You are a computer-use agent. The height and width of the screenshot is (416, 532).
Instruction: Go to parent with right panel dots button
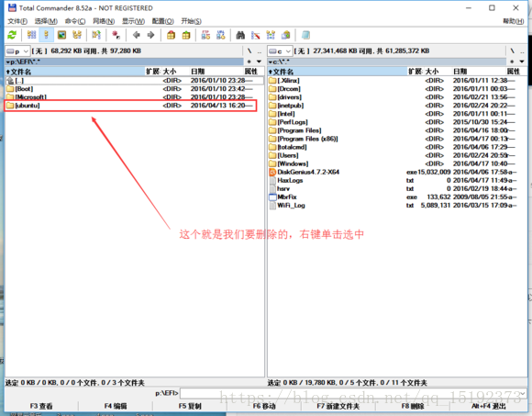523,51
